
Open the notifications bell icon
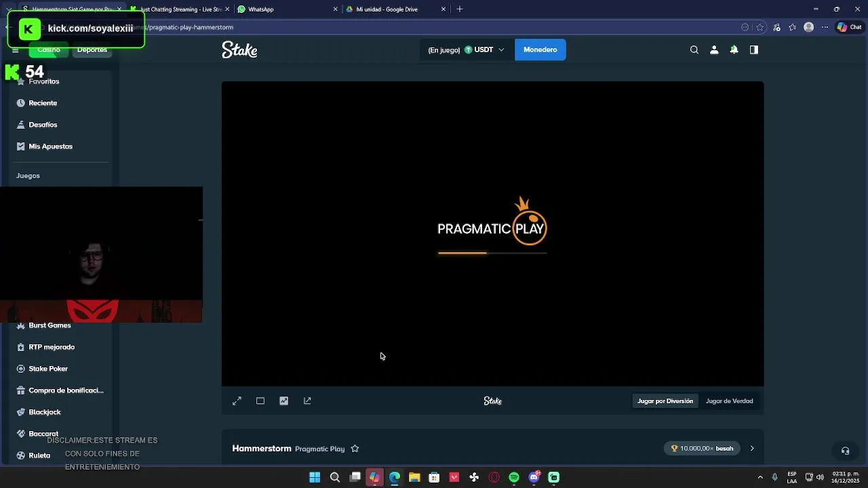pos(734,49)
